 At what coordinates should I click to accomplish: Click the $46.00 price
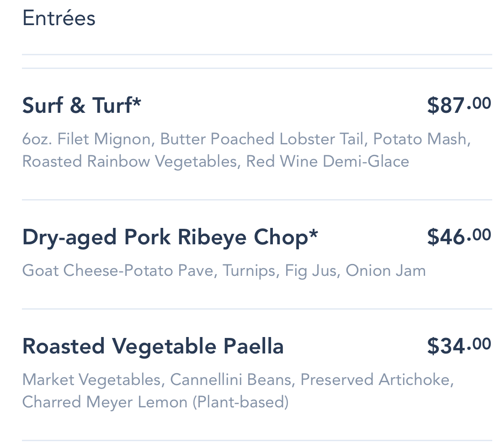coord(458,237)
